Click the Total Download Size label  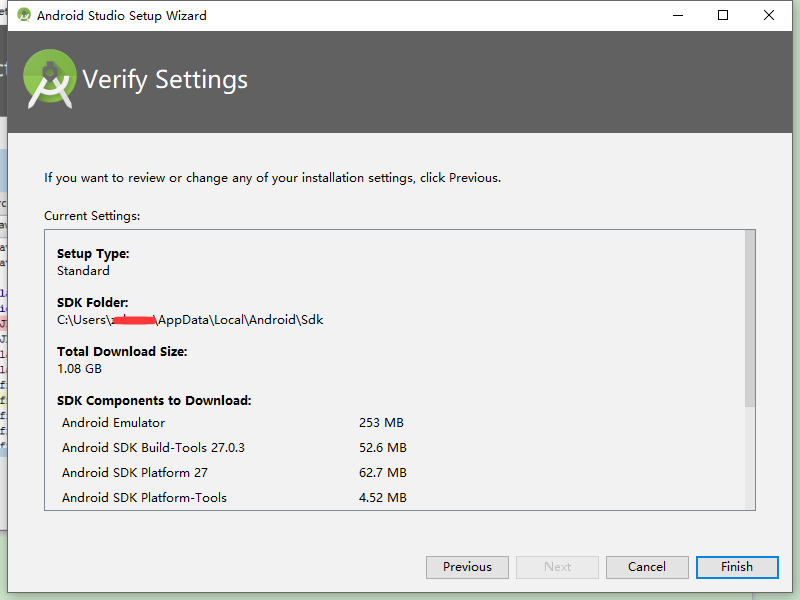pos(122,352)
